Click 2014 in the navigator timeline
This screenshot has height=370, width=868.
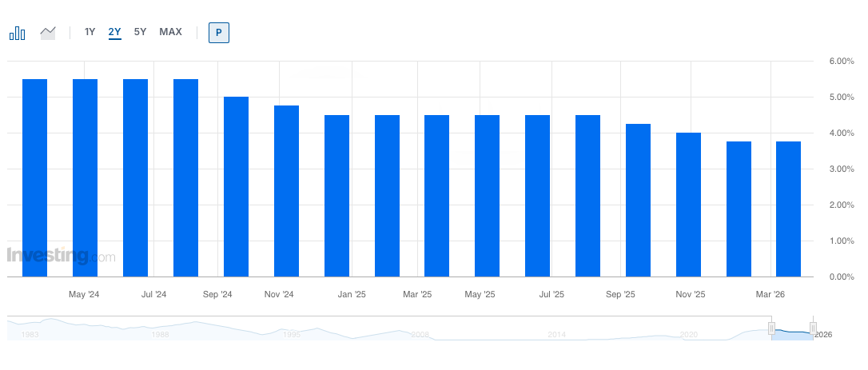click(x=556, y=335)
